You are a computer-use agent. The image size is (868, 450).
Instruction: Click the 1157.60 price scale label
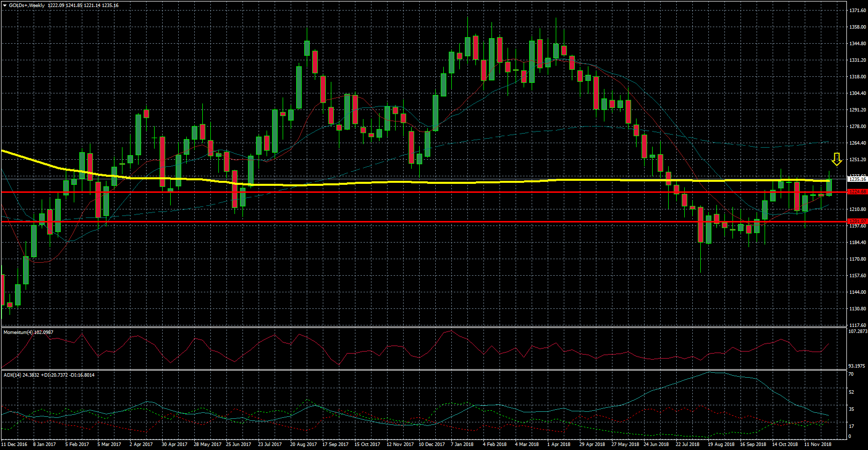click(x=857, y=276)
